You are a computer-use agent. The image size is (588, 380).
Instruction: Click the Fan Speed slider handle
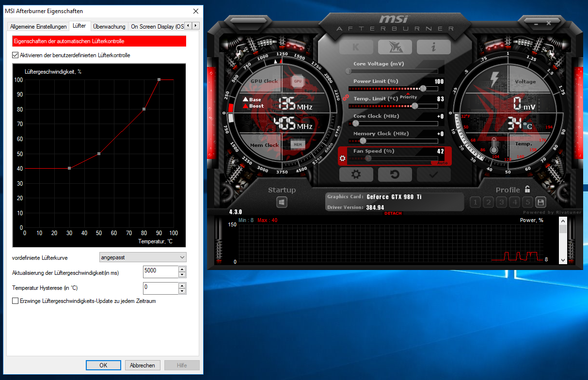pos(368,158)
